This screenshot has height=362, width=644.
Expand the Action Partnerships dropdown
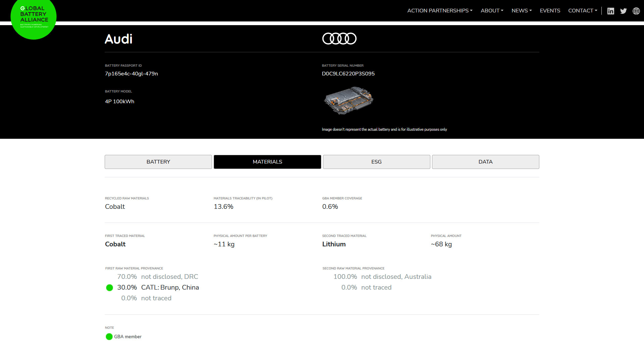point(440,11)
